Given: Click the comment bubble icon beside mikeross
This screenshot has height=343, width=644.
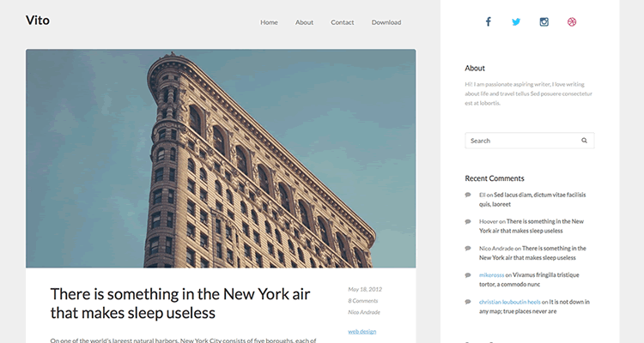Looking at the screenshot, I should 468,274.
